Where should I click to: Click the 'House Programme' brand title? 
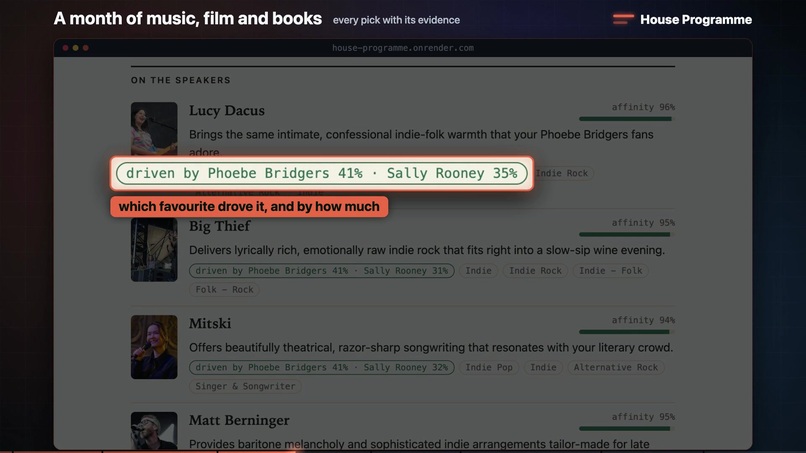(x=696, y=20)
